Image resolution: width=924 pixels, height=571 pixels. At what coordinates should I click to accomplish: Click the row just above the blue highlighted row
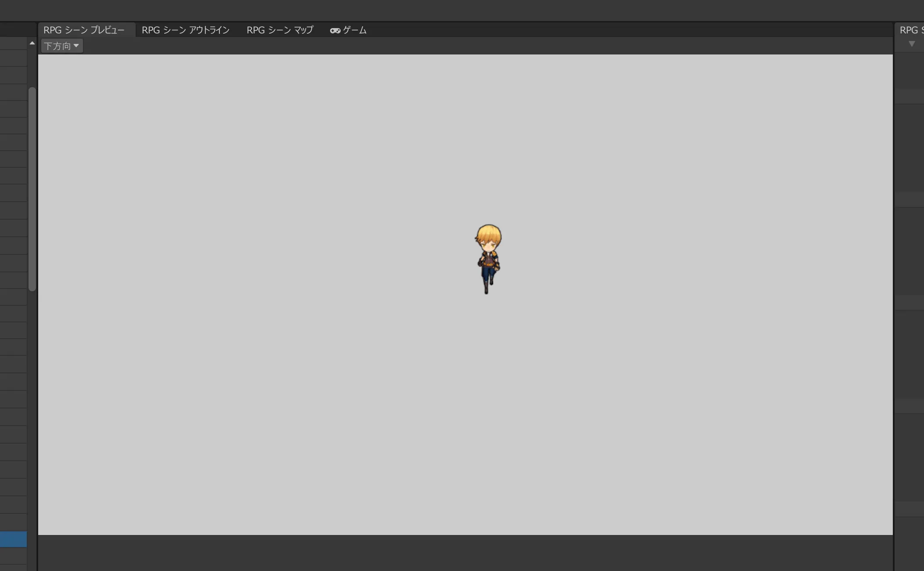tap(13, 522)
